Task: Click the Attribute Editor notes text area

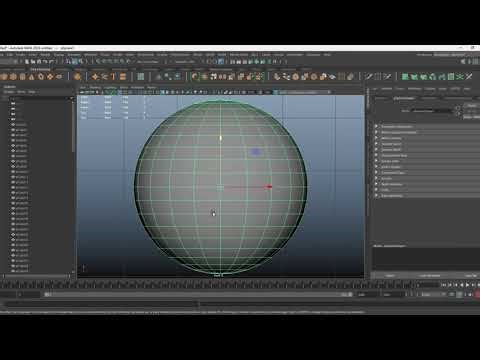Action: coord(426,259)
